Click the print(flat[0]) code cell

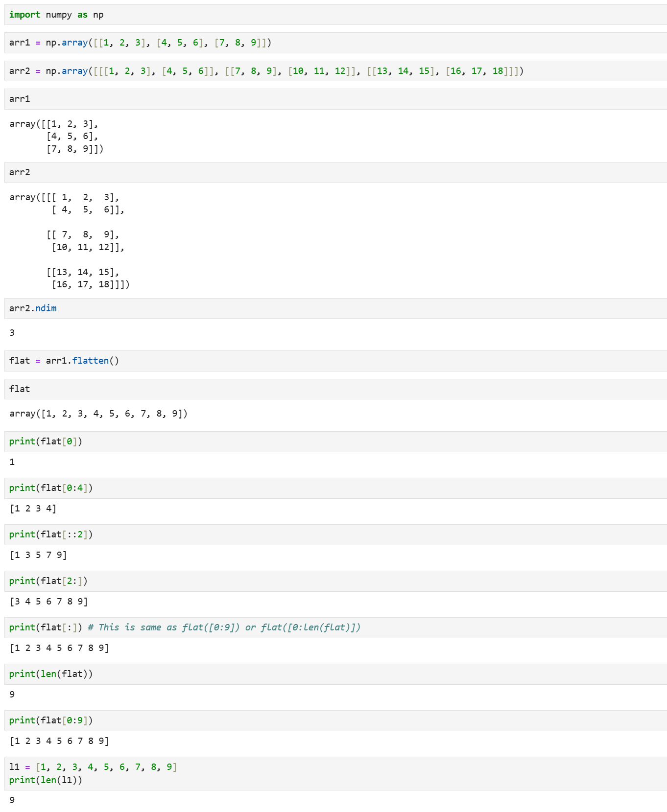coord(46,441)
